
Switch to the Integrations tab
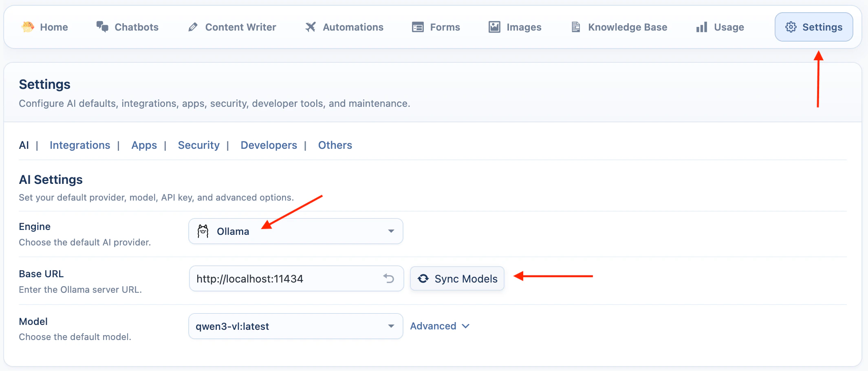tap(80, 145)
